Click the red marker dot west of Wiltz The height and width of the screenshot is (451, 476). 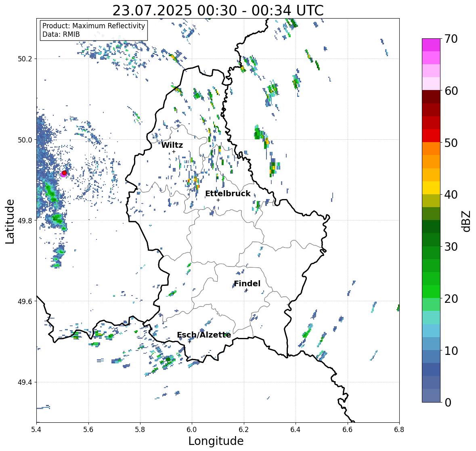[64, 173]
